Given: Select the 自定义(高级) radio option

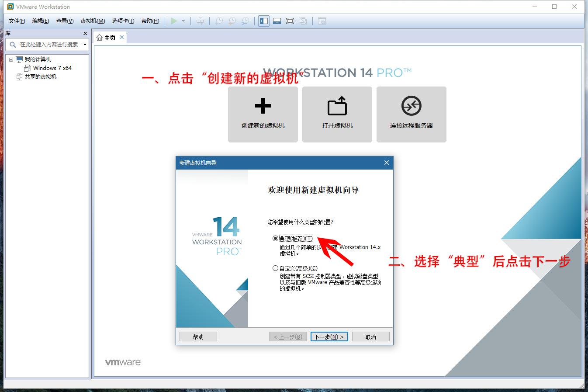Looking at the screenshot, I should click(x=275, y=268).
